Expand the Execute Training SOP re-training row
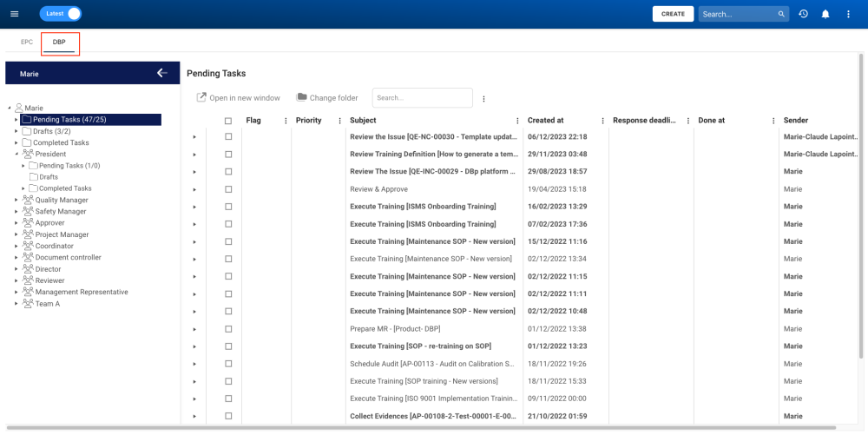The width and height of the screenshot is (868, 435). pyautogui.click(x=194, y=346)
